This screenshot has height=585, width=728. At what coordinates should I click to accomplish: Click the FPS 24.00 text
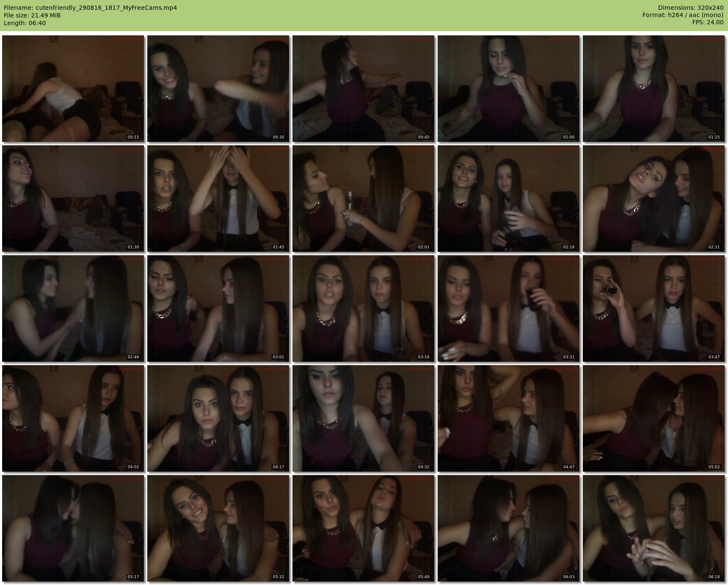708,22
